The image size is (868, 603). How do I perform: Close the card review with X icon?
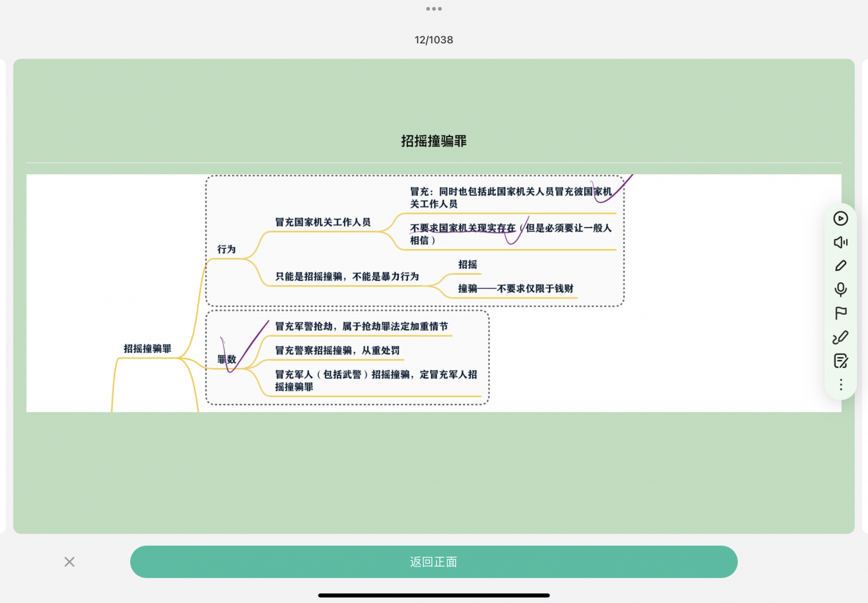[x=69, y=562]
